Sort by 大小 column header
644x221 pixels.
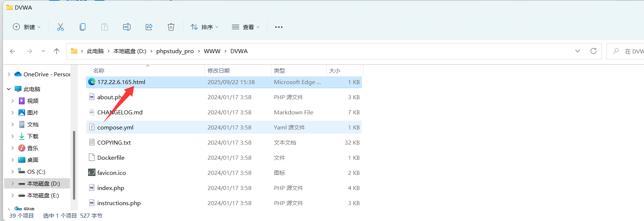[x=345, y=70]
